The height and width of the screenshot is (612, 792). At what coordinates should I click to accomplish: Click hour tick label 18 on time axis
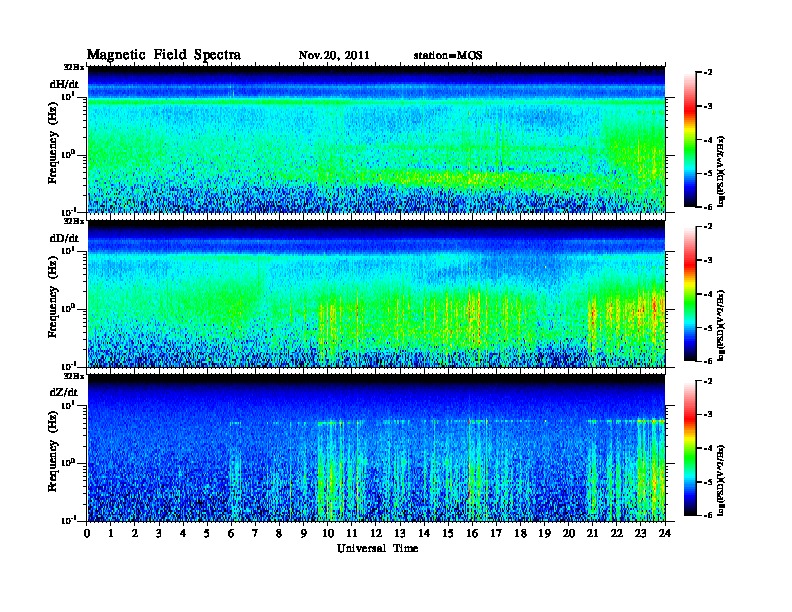click(x=521, y=534)
